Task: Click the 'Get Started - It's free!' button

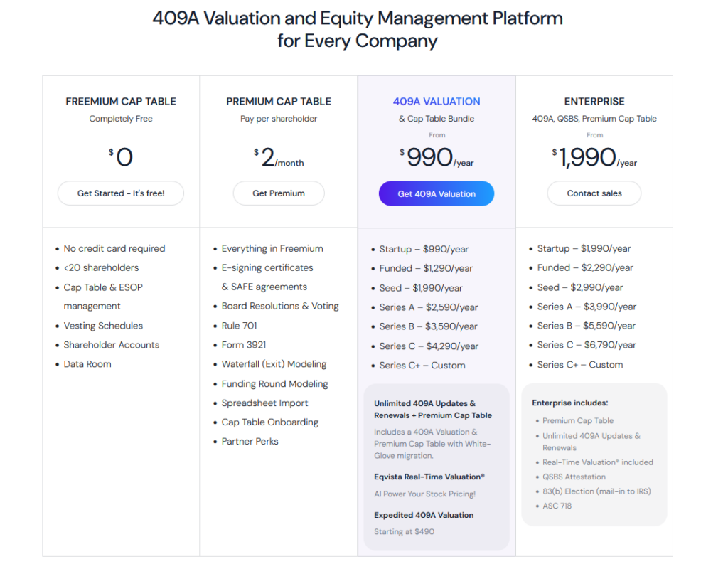Action: tap(121, 193)
